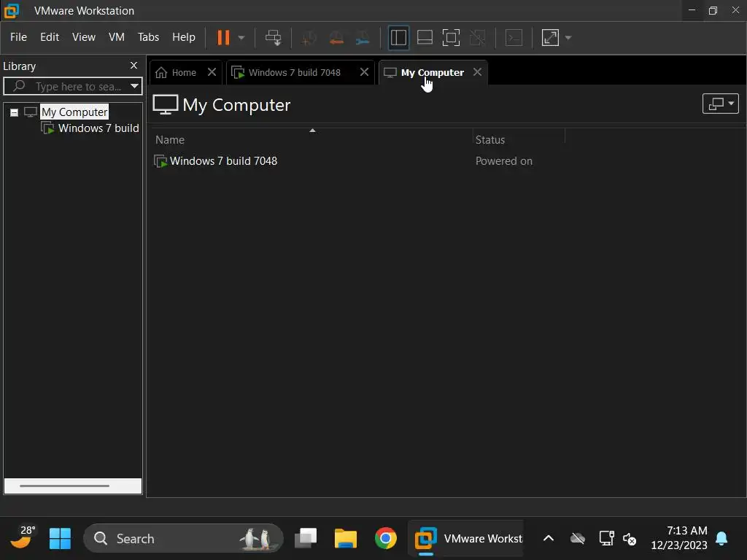Open the Tabs menu

point(148,37)
